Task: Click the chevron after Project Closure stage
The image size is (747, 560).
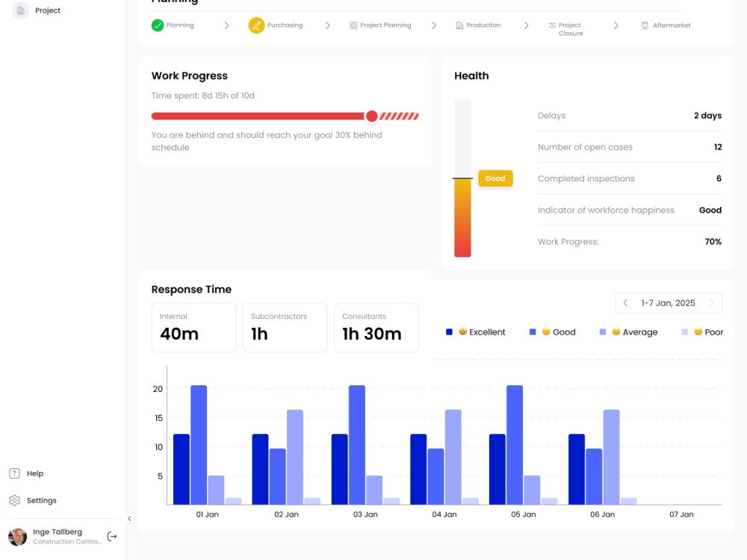Action: (616, 25)
